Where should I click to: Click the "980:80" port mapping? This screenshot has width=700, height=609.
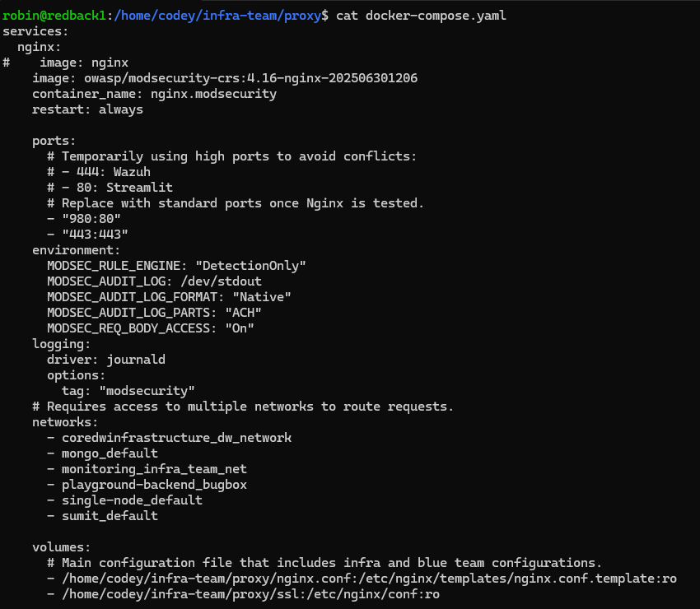point(91,219)
